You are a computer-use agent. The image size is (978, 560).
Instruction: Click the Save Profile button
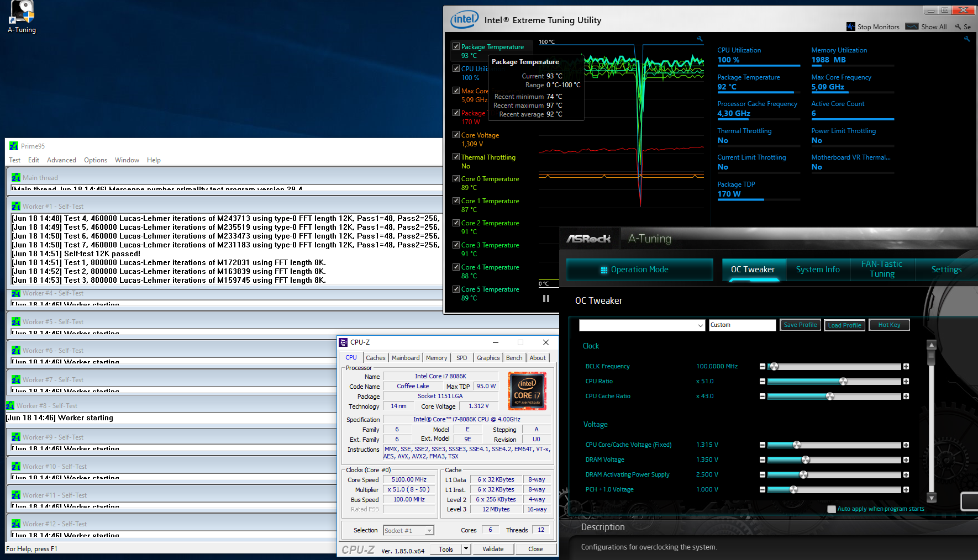pyautogui.click(x=800, y=325)
